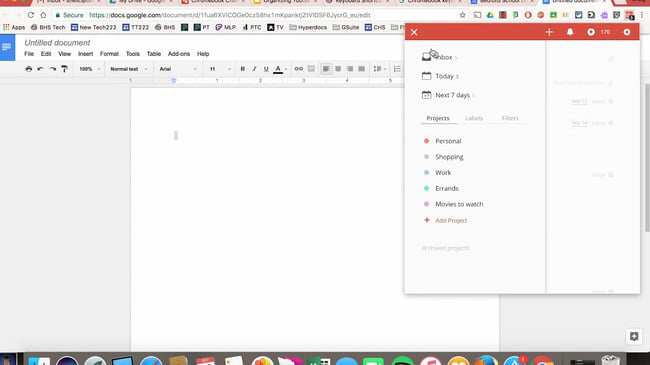Switch to the Labels tab
The image size is (650, 365).
coord(474,118)
